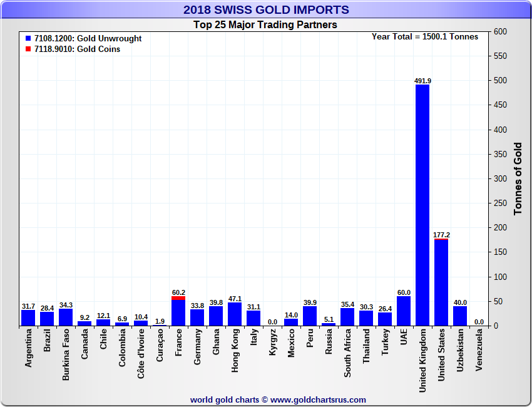Click the '1.9' value above Curaçao
This screenshot has width=532, height=407.
click(x=160, y=321)
